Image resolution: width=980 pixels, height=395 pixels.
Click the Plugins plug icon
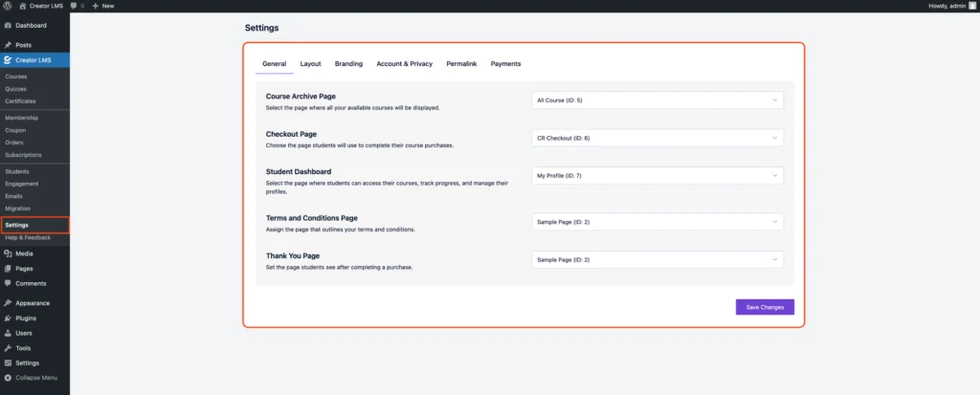pyautogui.click(x=8, y=318)
